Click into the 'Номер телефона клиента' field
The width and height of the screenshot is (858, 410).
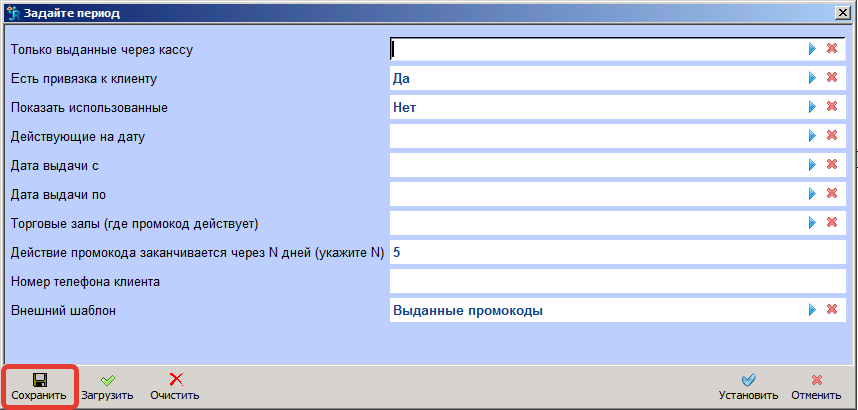pyautogui.click(x=617, y=282)
